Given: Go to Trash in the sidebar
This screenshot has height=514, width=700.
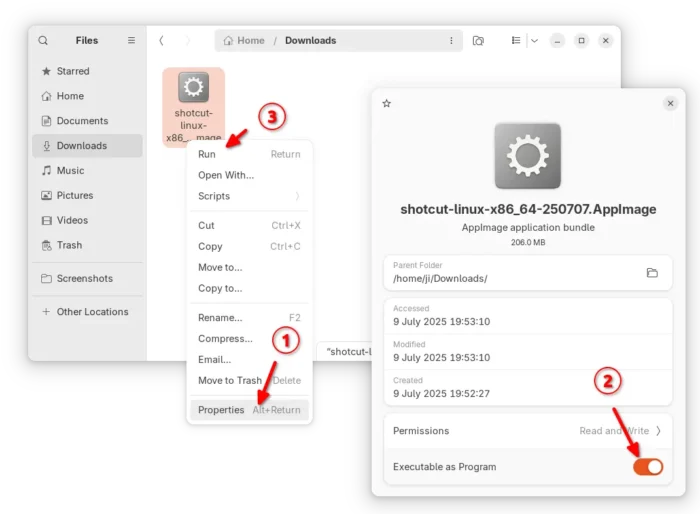Looking at the screenshot, I should click(70, 245).
